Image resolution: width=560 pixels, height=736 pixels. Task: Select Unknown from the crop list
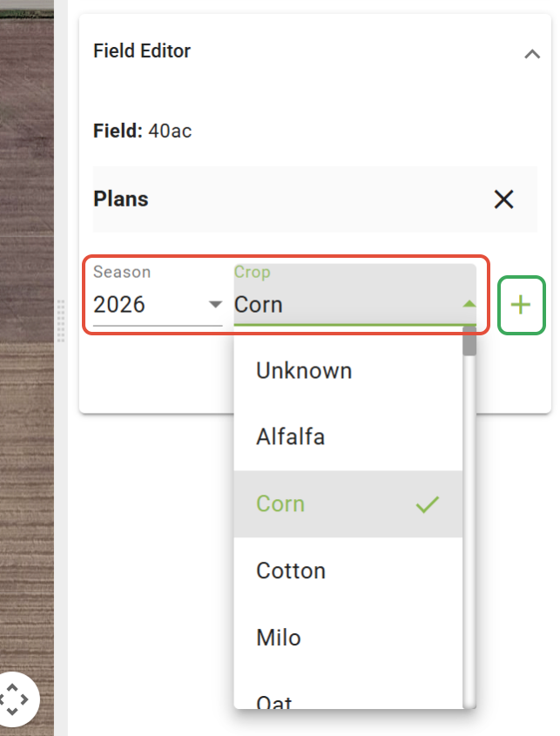click(304, 371)
